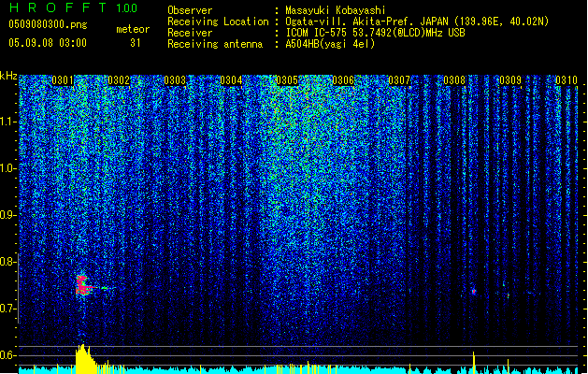Click the tall yellow signal peak near 0301
The width and height of the screenshot is (588, 374).
pos(83,359)
